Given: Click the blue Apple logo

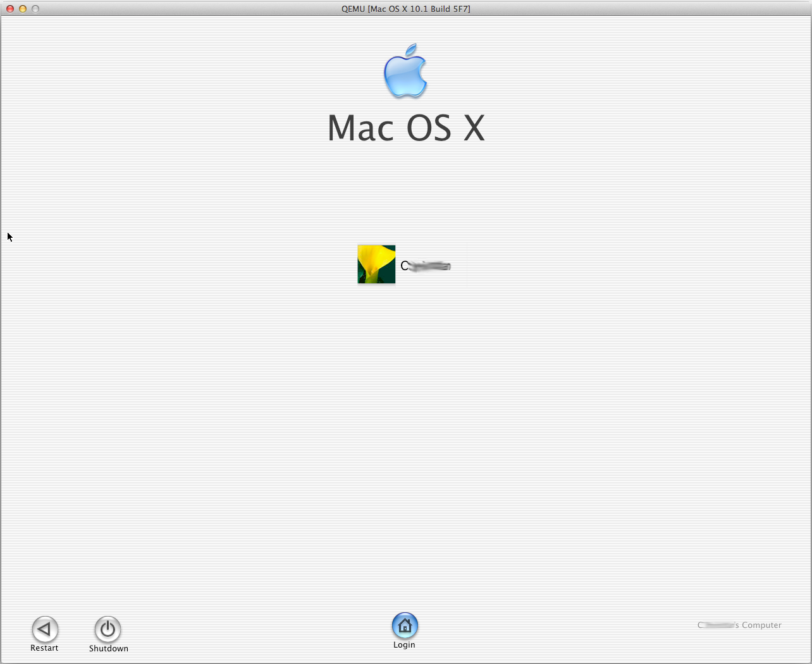Looking at the screenshot, I should pos(405,71).
